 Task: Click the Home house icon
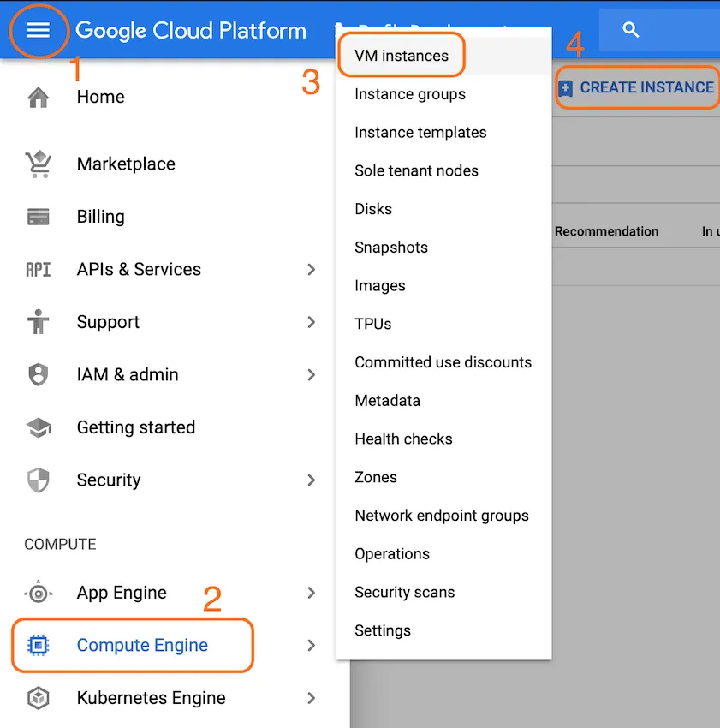(x=39, y=98)
